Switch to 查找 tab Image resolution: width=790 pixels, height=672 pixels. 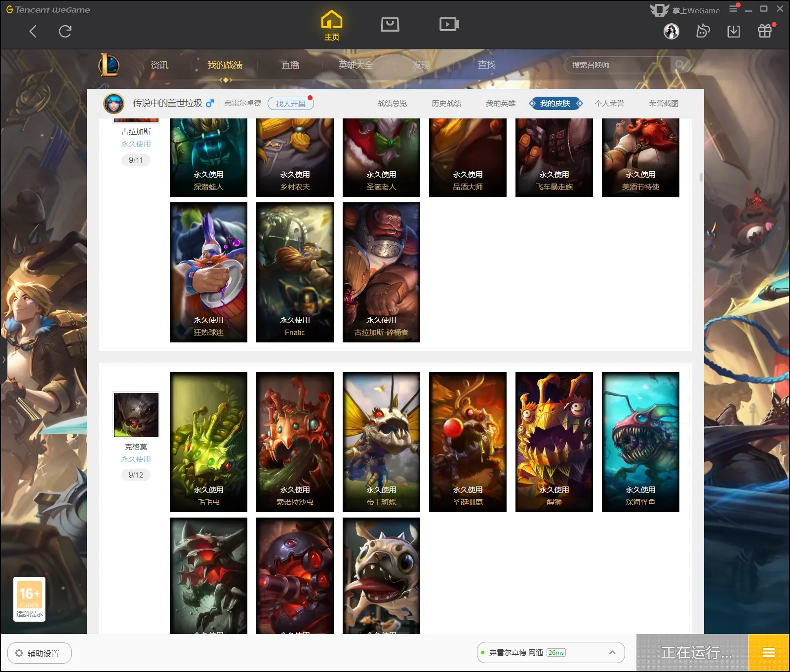click(486, 65)
